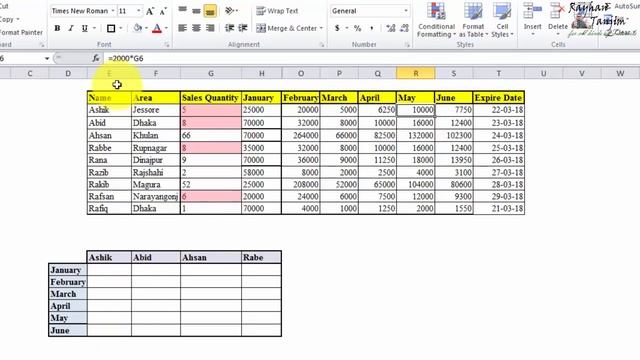This screenshot has width=640, height=360.
Task: Click the increase indent icon
Action: click(243, 28)
